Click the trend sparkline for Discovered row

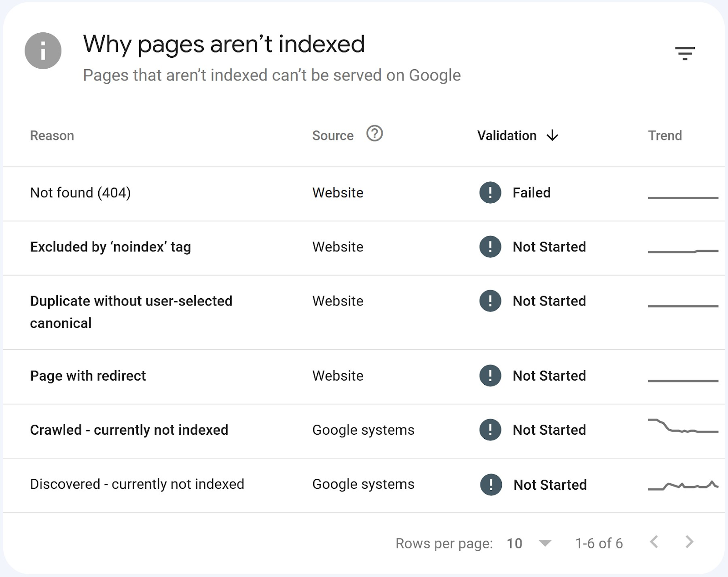point(683,486)
